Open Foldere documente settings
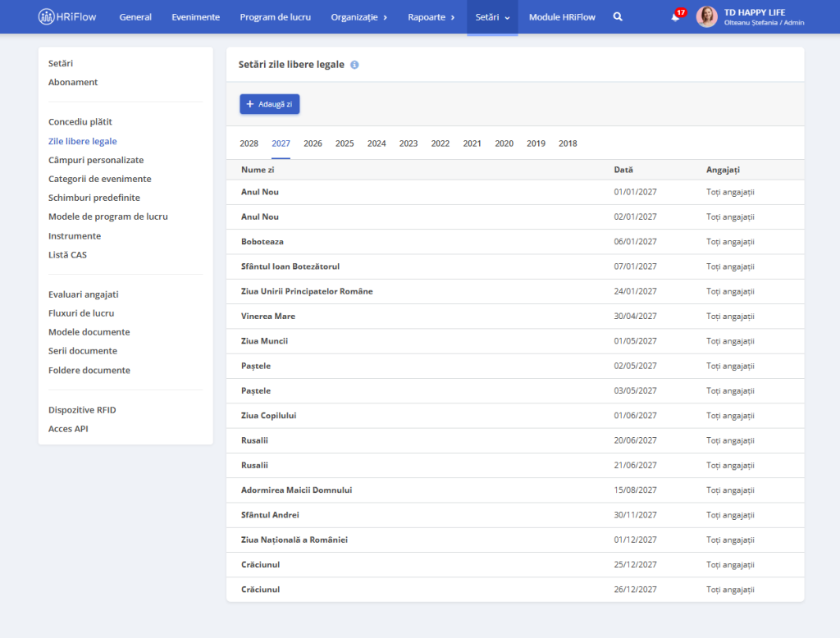 click(x=89, y=370)
